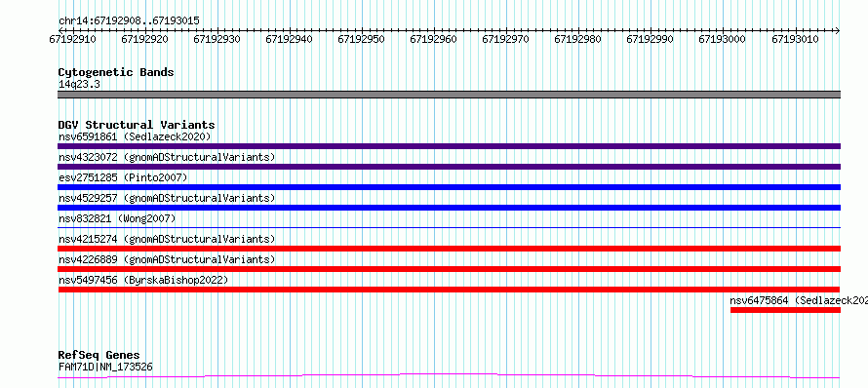Click the DGV Structural Variants track heading

(x=137, y=125)
